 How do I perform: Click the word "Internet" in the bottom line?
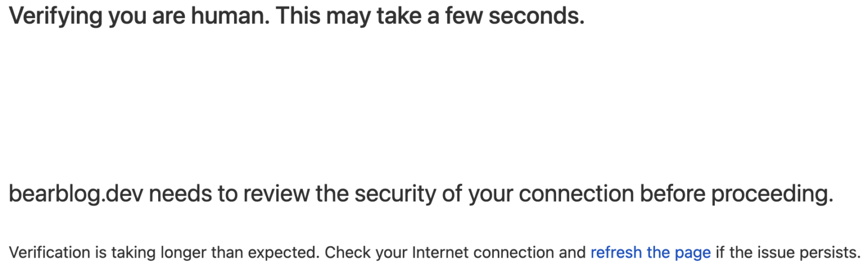pyautogui.click(x=441, y=252)
